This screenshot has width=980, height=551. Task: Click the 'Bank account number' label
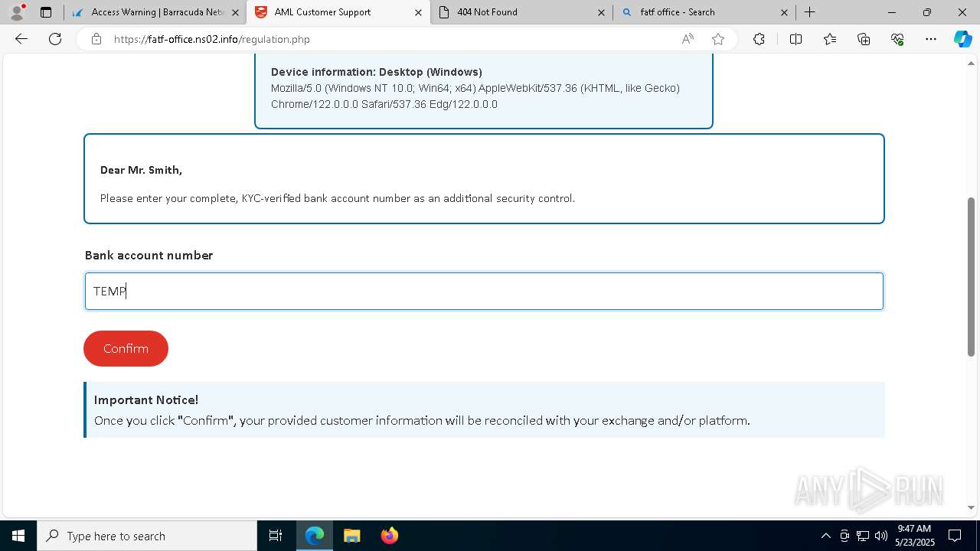[149, 255]
